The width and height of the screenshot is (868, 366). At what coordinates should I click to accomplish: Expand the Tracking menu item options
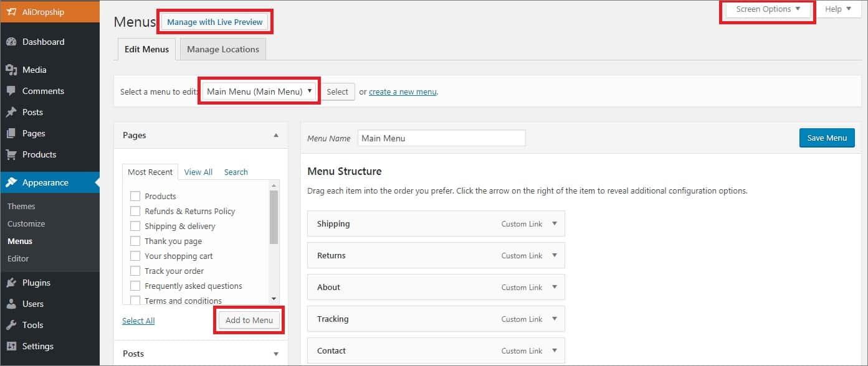555,319
